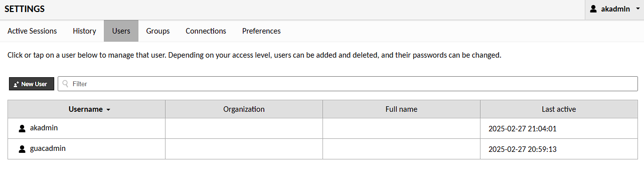Click the guacadmin row user icon
The image size is (644, 191).
click(x=22, y=149)
